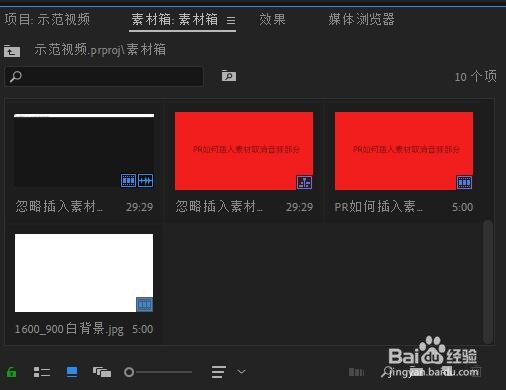Click the navigate-up folder icon

point(12,51)
